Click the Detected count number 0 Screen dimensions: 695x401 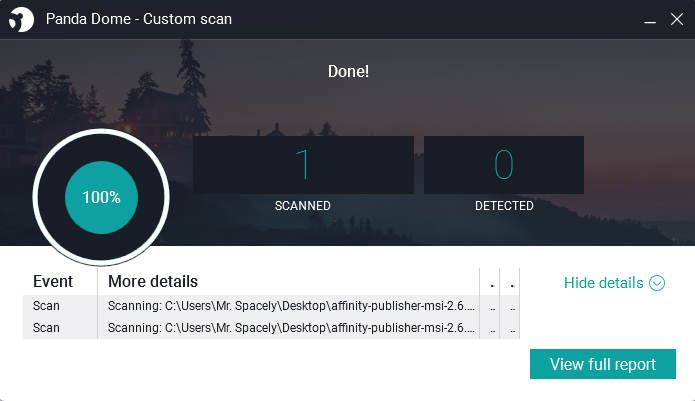click(504, 165)
